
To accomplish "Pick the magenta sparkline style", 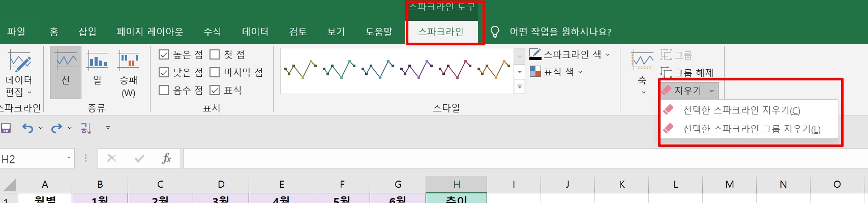I will point(455,69).
